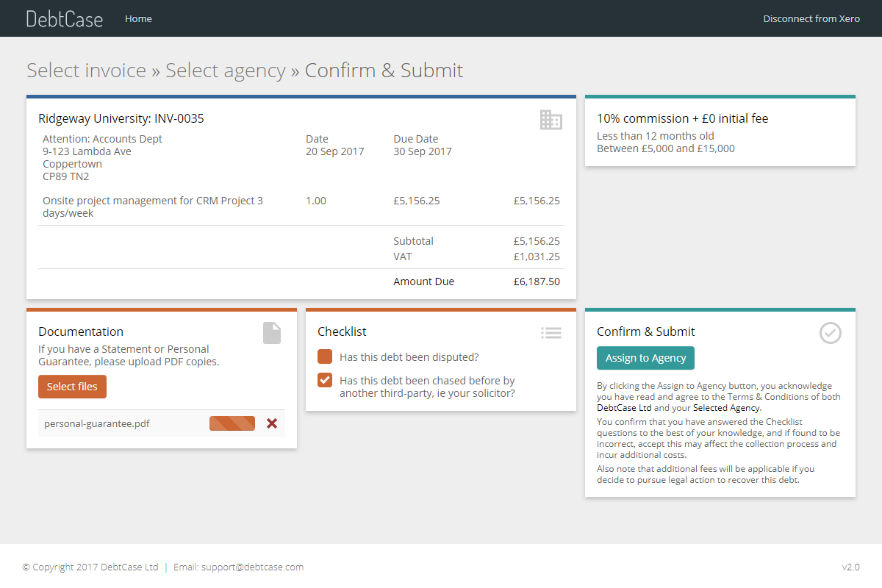Click the personal-guarantee.pdf file name
This screenshot has height=588, width=882.
click(x=97, y=423)
